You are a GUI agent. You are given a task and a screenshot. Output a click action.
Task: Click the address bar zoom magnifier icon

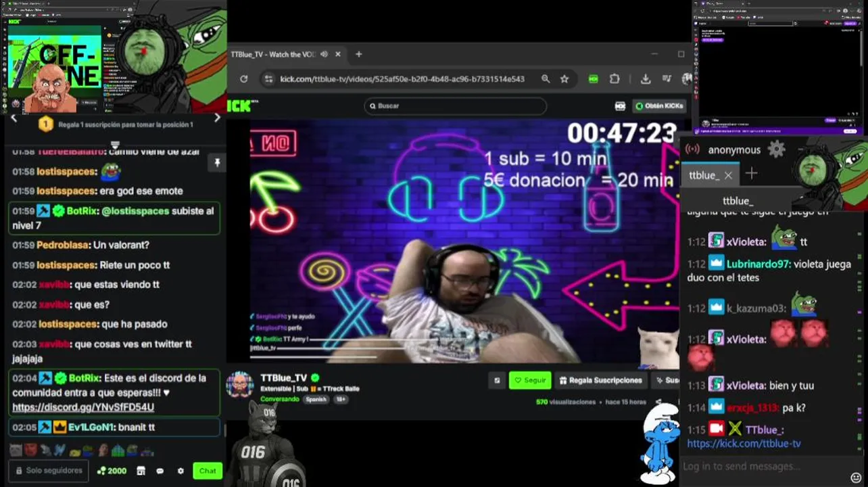(x=546, y=79)
